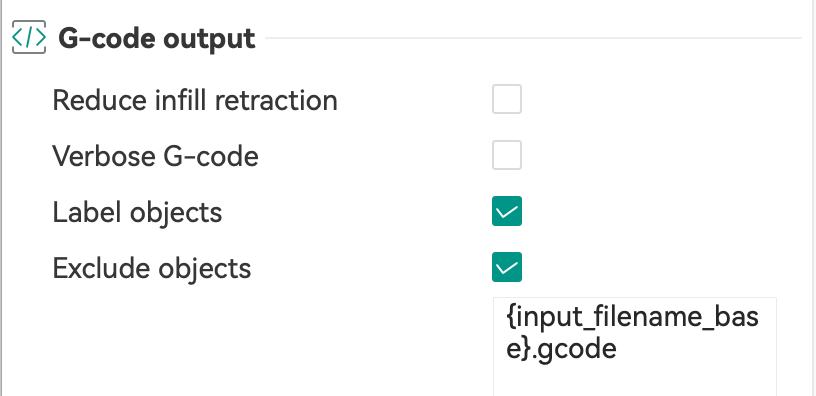816x396 pixels.
Task: Click the G-code output code-bracket icon
Action: tap(29, 37)
